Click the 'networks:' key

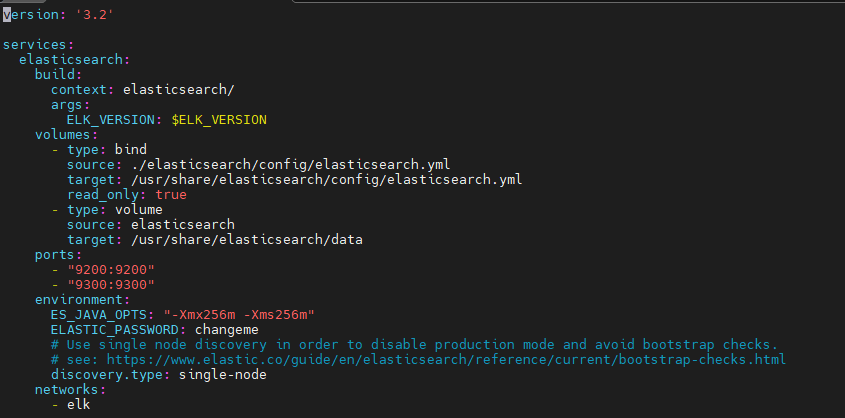point(71,389)
